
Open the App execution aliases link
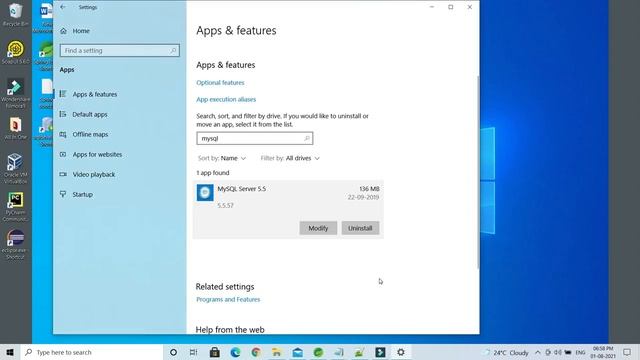[226, 99]
